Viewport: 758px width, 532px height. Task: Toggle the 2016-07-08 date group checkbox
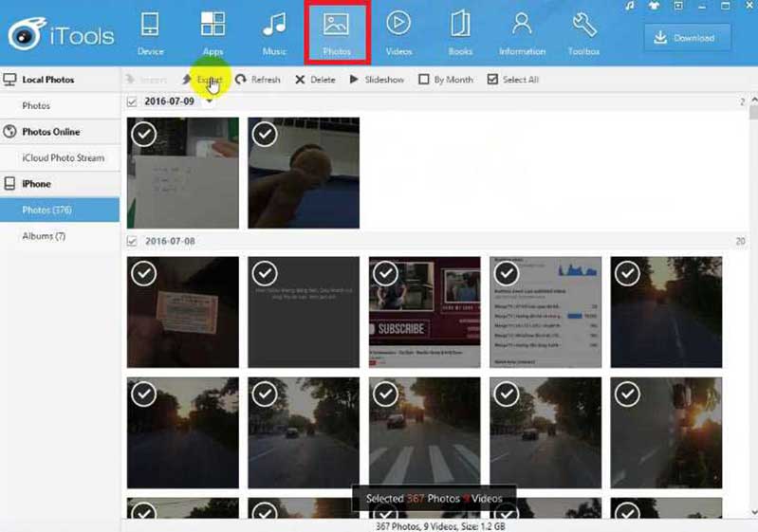132,242
